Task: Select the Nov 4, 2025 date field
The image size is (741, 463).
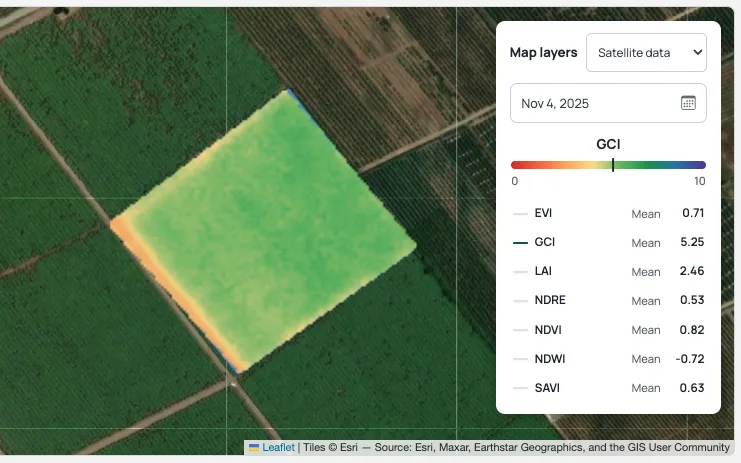Action: tap(608, 103)
